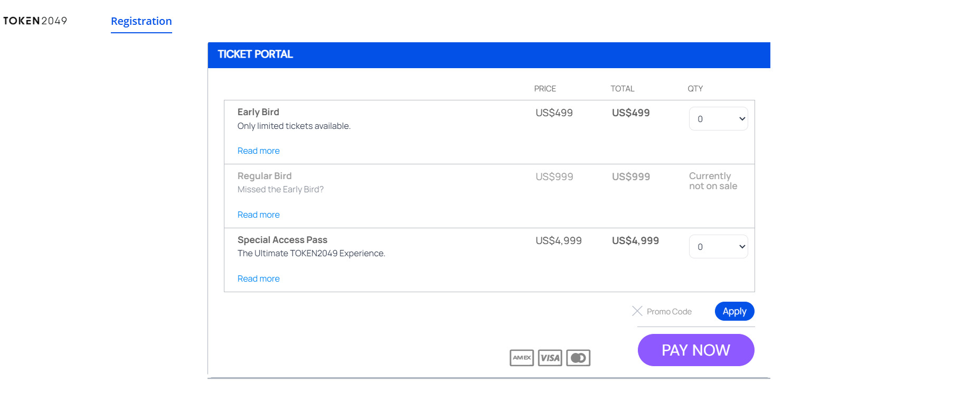Image resolution: width=980 pixels, height=410 pixels.
Task: Click the Mastercard icon
Action: (578, 358)
